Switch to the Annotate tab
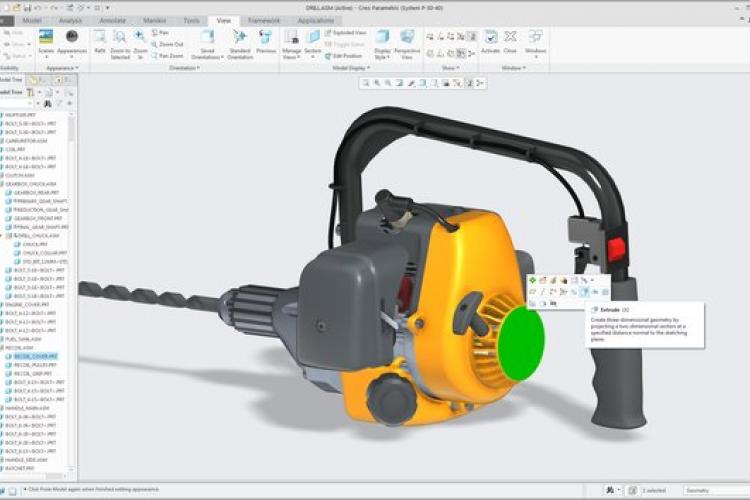The width and height of the screenshot is (750, 500). [112, 21]
